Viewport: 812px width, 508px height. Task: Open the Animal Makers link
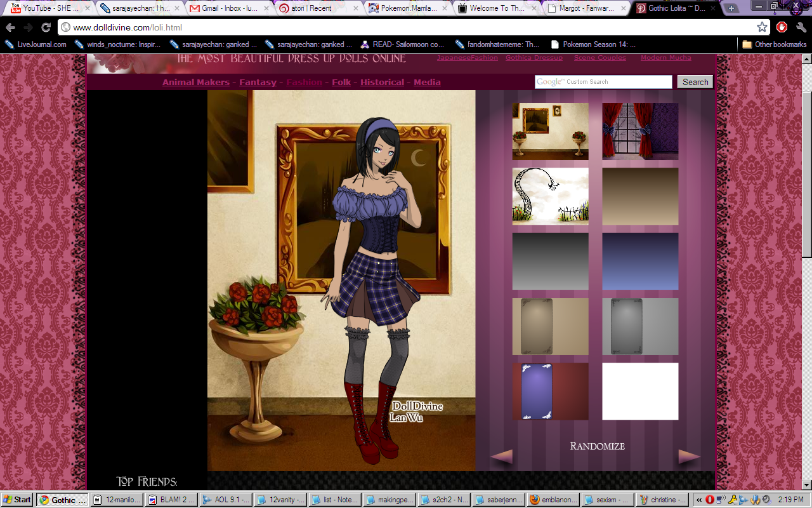[195, 83]
